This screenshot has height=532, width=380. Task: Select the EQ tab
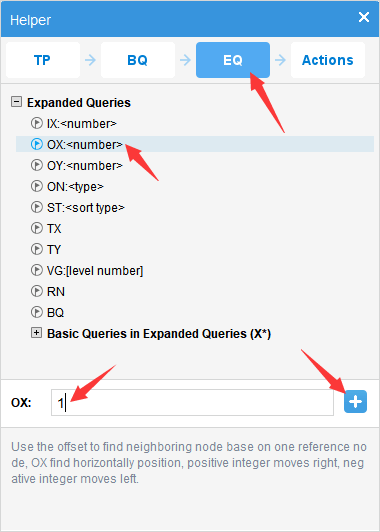233,60
